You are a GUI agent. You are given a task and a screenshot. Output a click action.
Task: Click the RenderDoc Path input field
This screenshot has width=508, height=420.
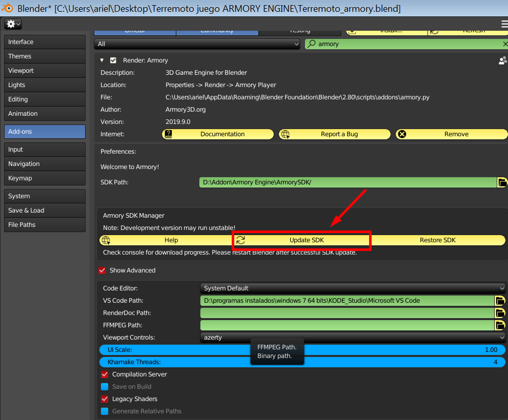[348, 313]
